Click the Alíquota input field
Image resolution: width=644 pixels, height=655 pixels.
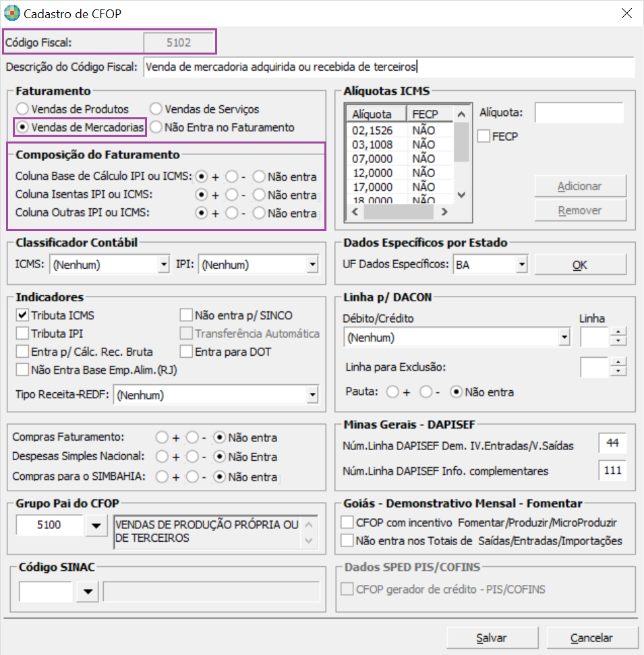pos(579,113)
